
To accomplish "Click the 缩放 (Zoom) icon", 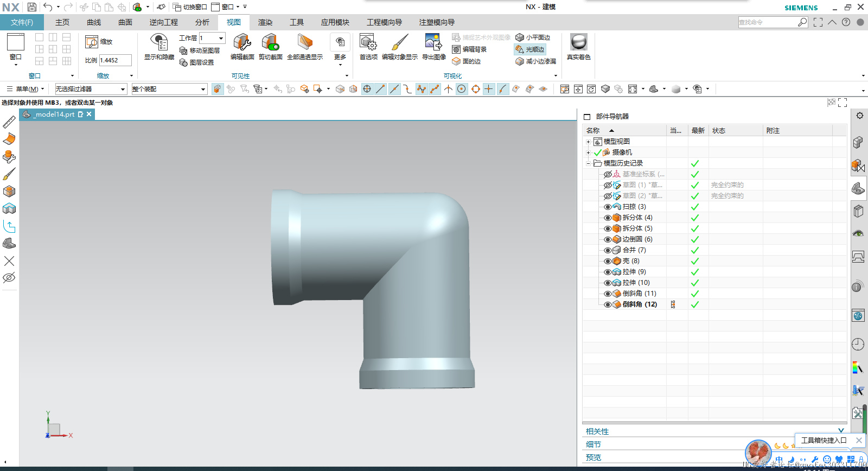I will (92, 42).
